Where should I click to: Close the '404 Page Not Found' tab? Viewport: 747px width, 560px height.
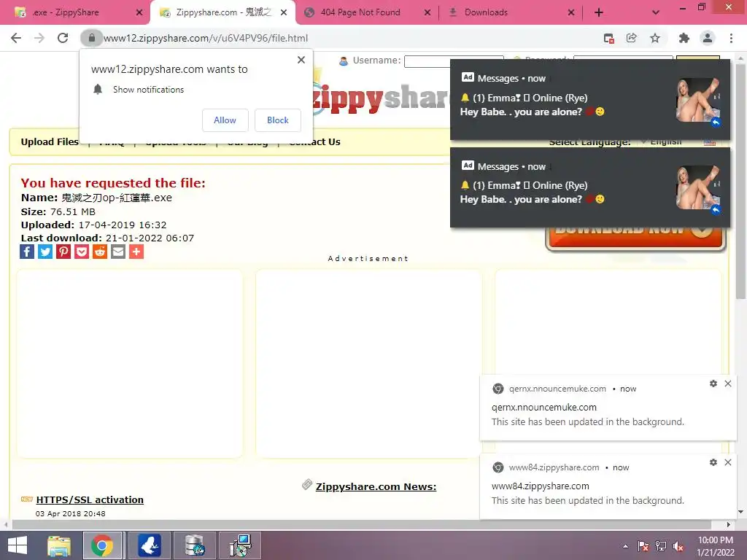tap(427, 12)
